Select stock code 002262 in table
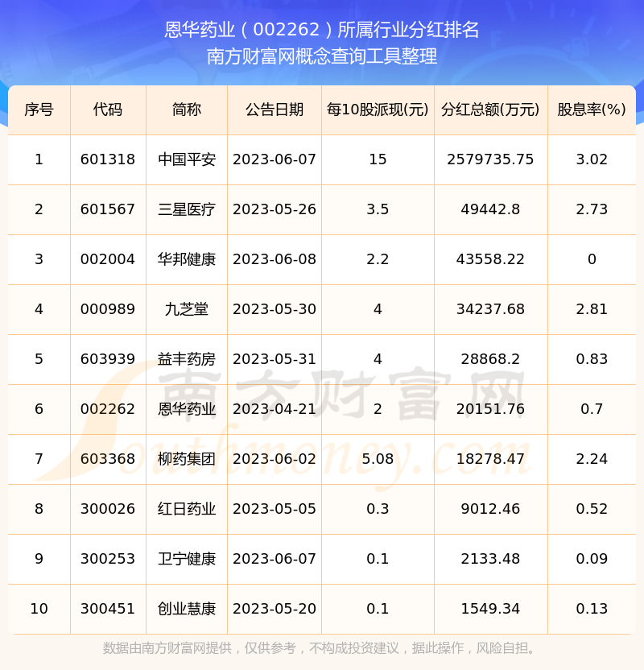Screen dimensions: 644x670 [x=108, y=409]
